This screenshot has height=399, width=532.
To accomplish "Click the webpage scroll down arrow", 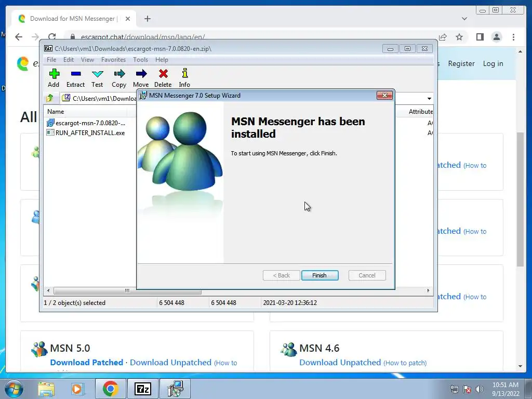I will [521, 366].
